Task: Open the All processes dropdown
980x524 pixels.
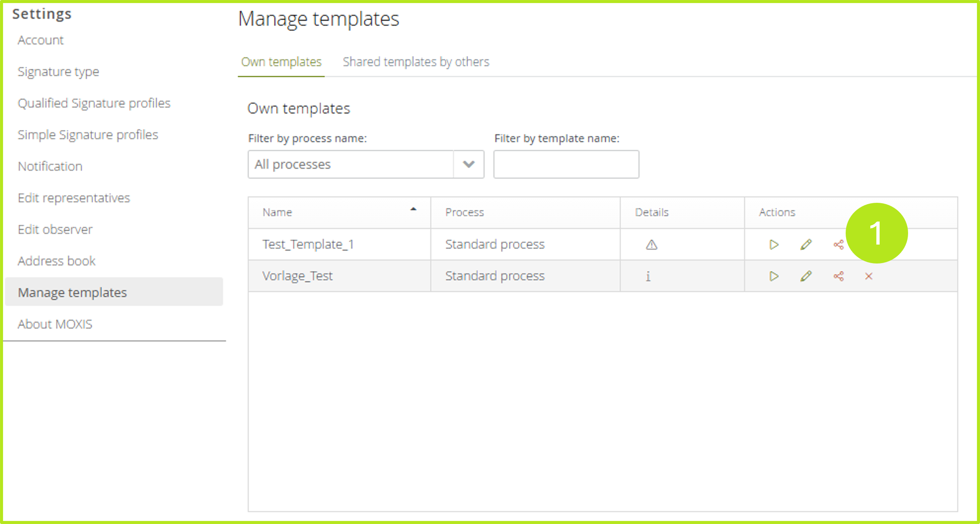Action: point(468,164)
